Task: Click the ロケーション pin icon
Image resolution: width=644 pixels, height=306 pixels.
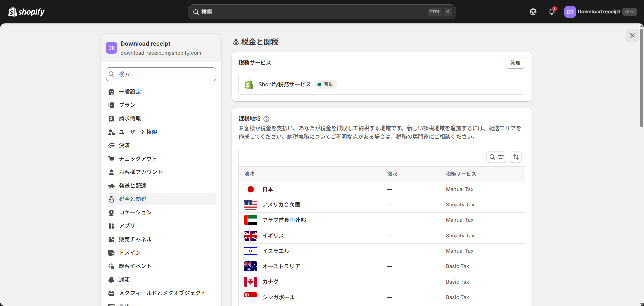Action: (111, 213)
